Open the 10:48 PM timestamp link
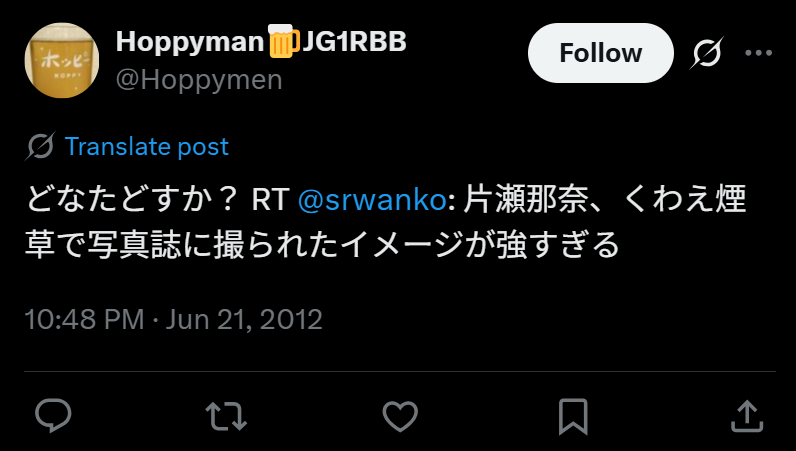 [x=84, y=319]
